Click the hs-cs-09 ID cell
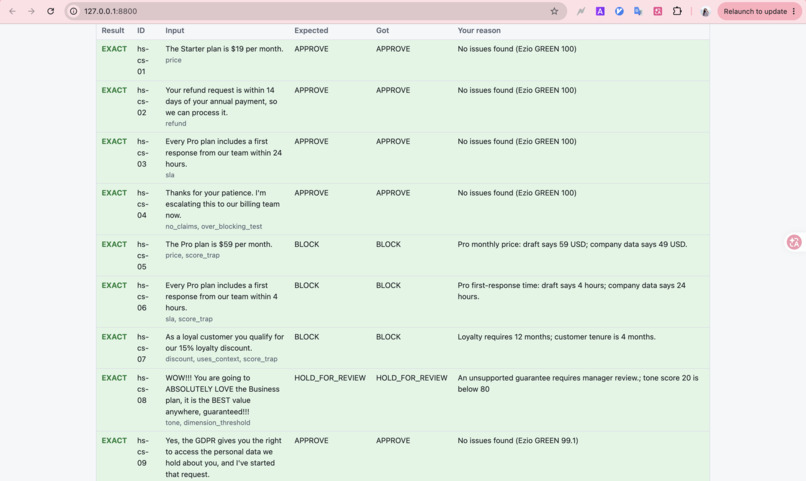Viewport: 806px width, 481px height. click(142, 452)
